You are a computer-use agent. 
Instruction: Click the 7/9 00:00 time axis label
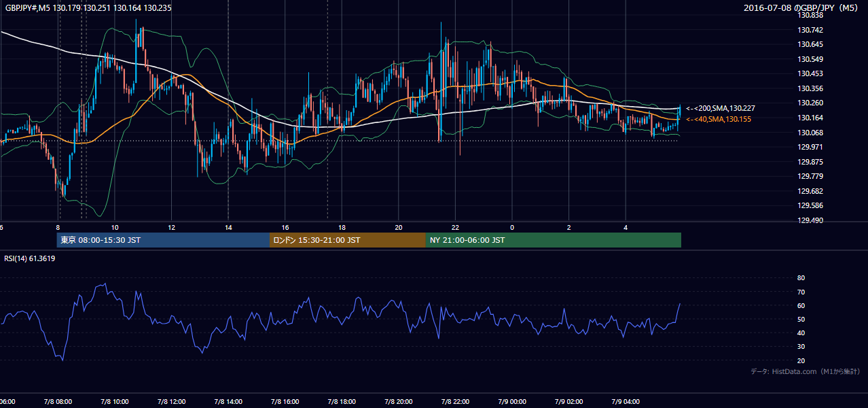coord(512,402)
